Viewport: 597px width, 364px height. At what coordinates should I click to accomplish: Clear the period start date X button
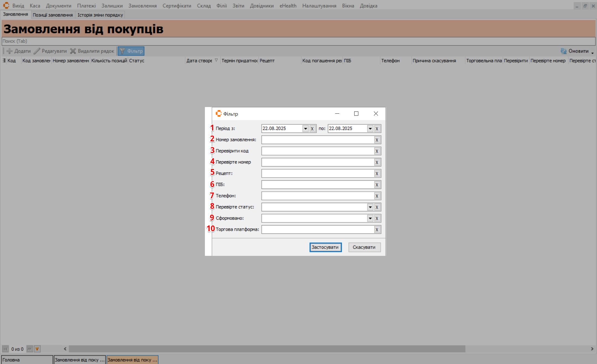pos(312,129)
